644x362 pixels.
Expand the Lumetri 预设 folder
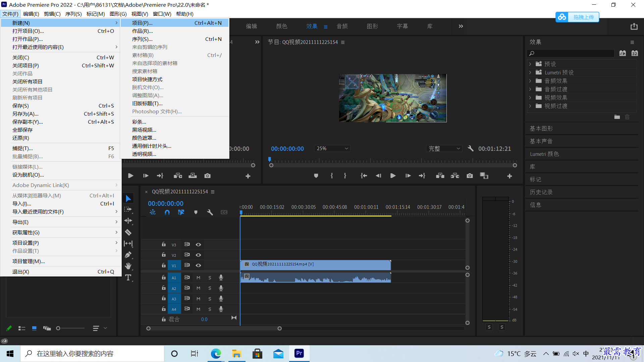click(530, 72)
